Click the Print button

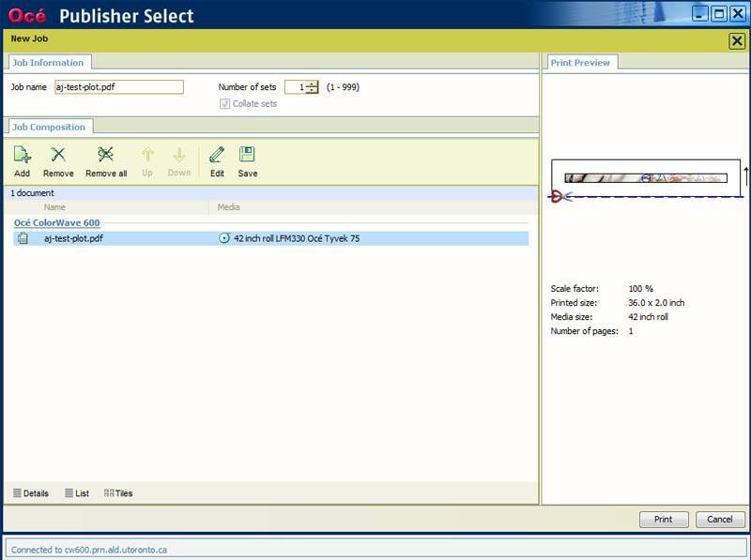pos(664,520)
